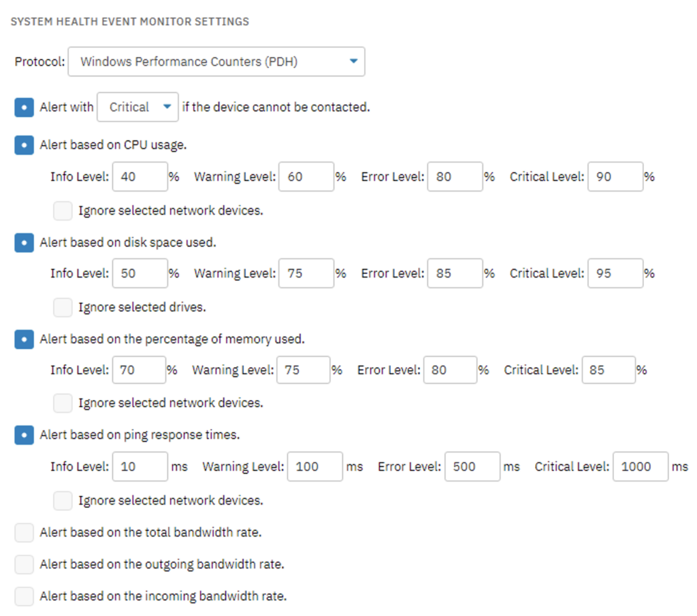The height and width of the screenshot is (616, 697).
Task: Click the disk space Warning Level field
Action: point(306,274)
